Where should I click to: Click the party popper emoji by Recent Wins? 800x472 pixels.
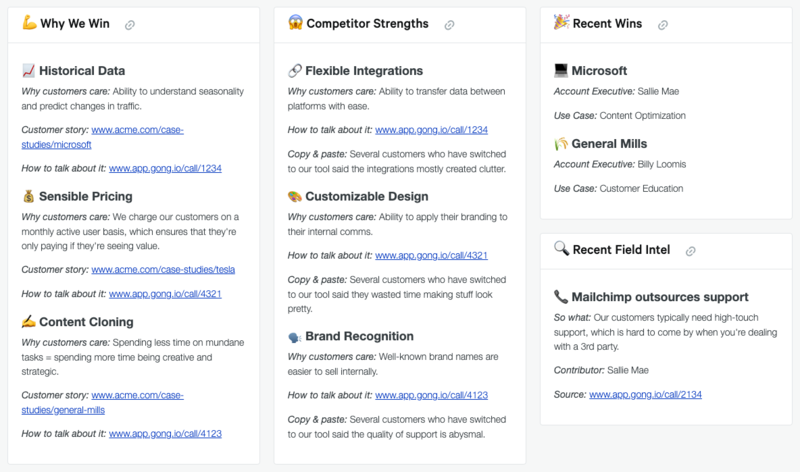(561, 23)
